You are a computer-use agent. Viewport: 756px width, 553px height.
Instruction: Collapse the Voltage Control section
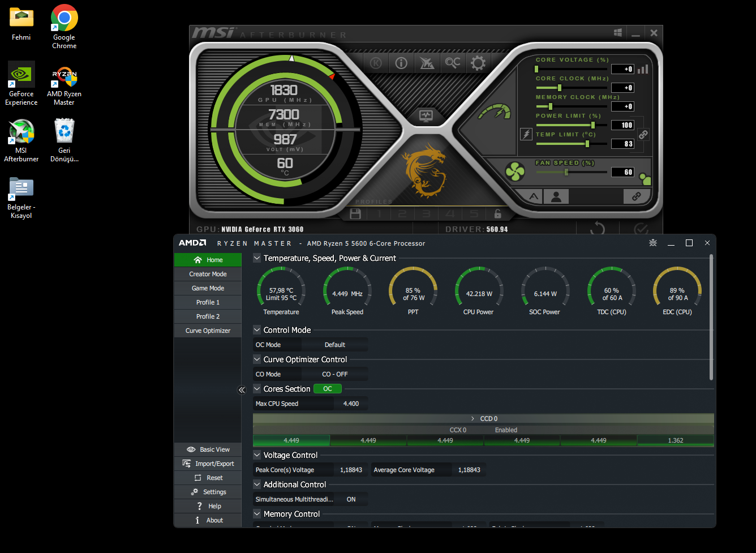[257, 455]
